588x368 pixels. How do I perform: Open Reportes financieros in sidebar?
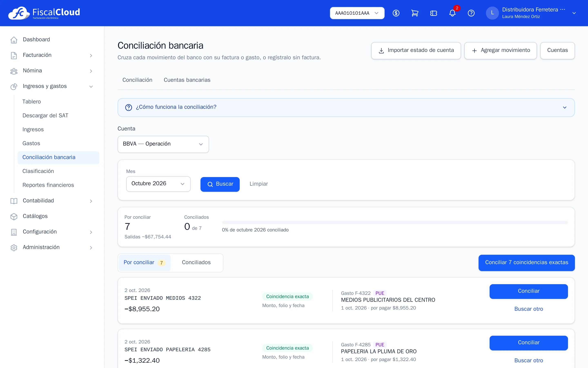point(48,185)
